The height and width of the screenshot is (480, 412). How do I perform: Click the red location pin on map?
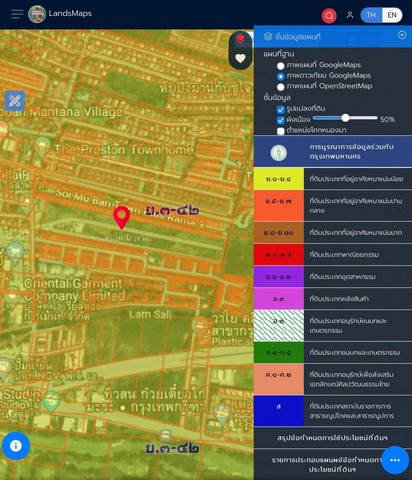click(122, 218)
